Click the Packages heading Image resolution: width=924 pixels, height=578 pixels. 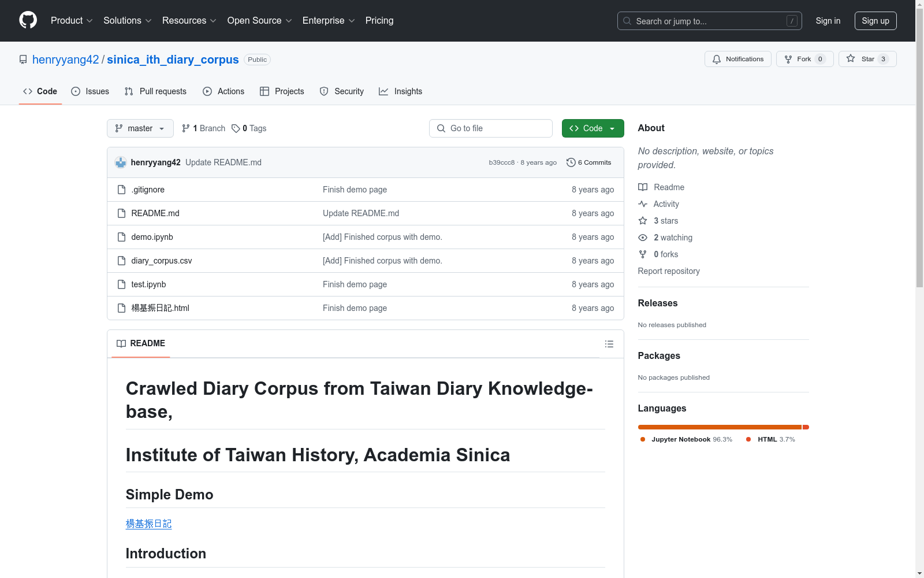click(659, 356)
